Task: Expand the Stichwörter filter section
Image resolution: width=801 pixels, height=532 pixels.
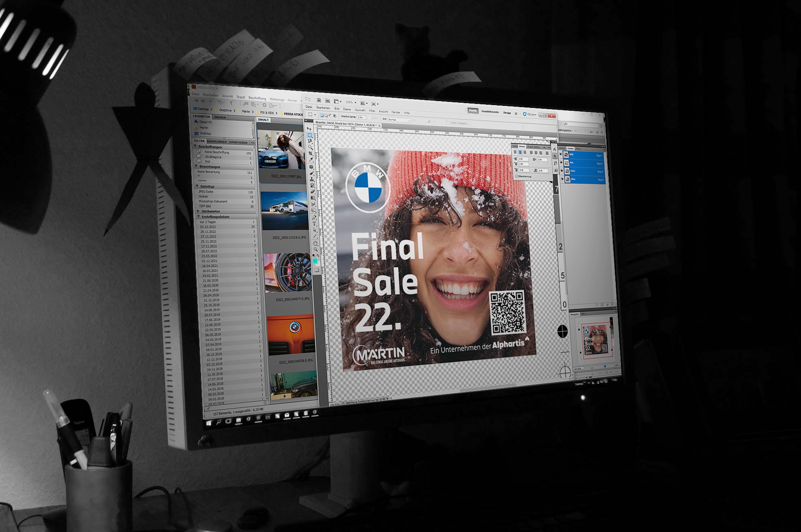Action: click(198, 211)
